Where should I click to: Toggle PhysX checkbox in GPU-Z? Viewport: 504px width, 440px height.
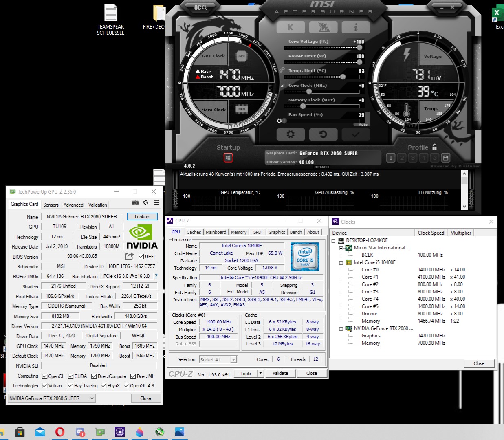104,386
